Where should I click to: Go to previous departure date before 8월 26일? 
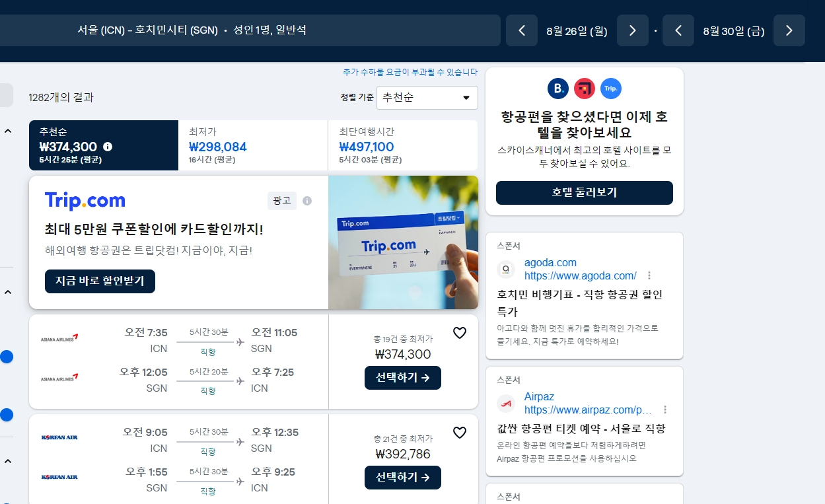[522, 30]
